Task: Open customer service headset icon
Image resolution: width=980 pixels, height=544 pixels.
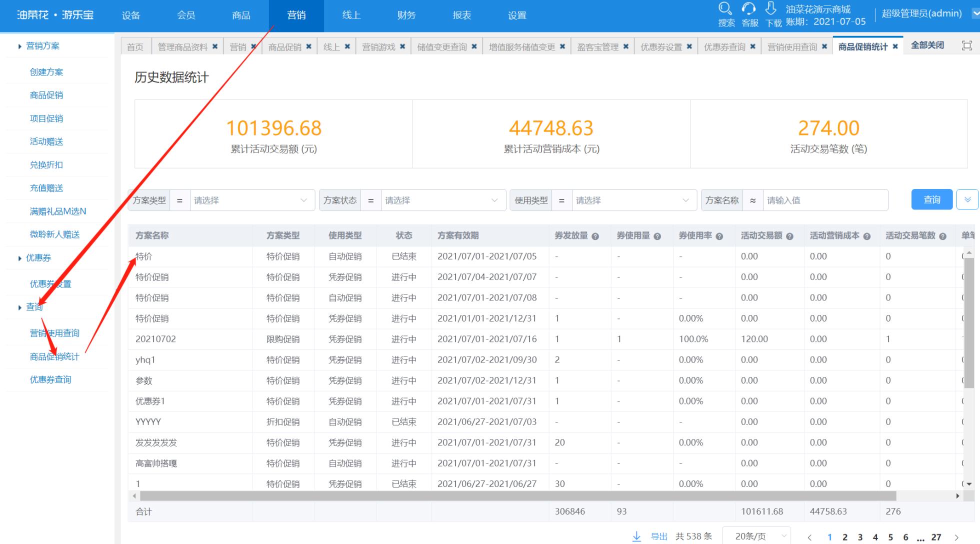Action: [748, 8]
